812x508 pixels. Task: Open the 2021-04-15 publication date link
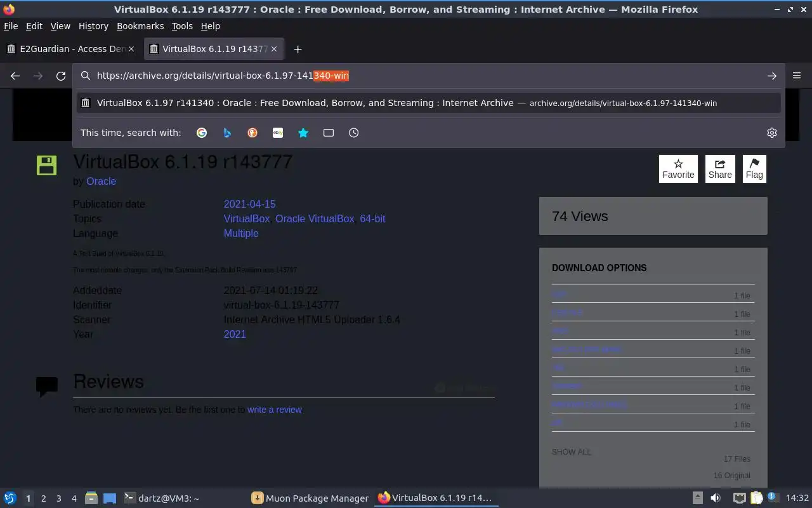click(x=249, y=204)
